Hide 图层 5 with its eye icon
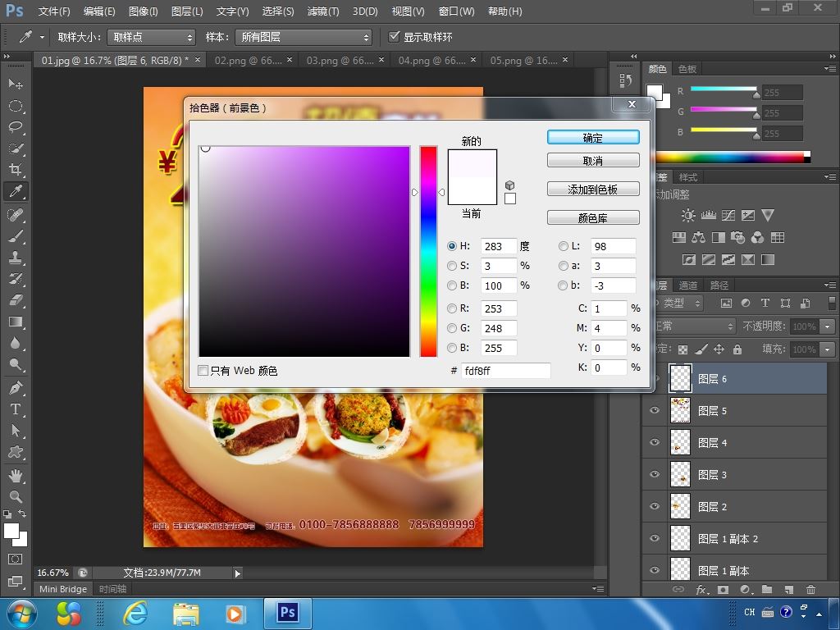The image size is (840, 630). point(655,410)
